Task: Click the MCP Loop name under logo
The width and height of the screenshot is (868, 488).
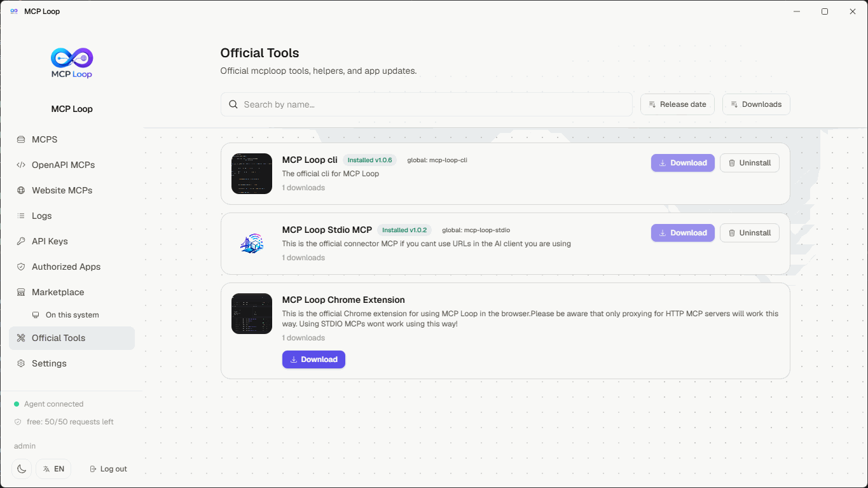Action: pyautogui.click(x=72, y=109)
